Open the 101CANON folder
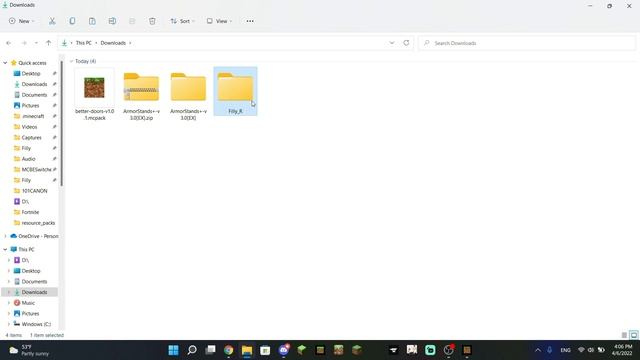 pyautogui.click(x=34, y=191)
